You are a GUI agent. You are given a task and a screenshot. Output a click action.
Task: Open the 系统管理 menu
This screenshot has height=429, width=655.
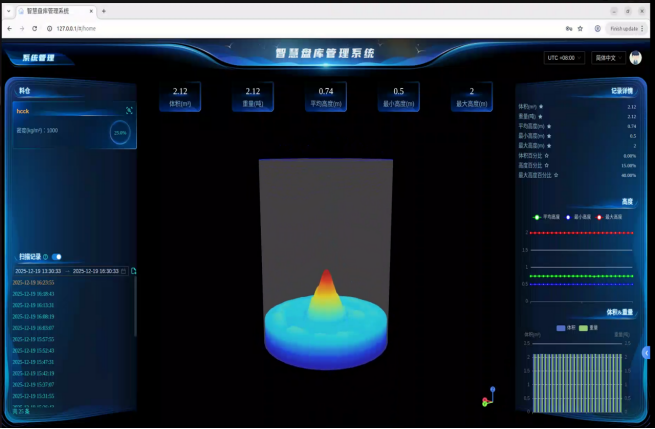pyautogui.click(x=38, y=58)
